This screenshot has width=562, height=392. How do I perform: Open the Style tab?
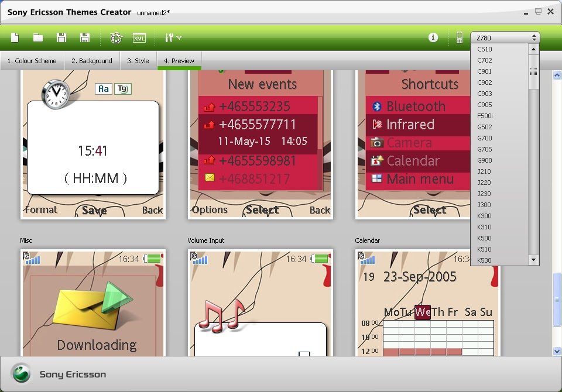click(138, 61)
